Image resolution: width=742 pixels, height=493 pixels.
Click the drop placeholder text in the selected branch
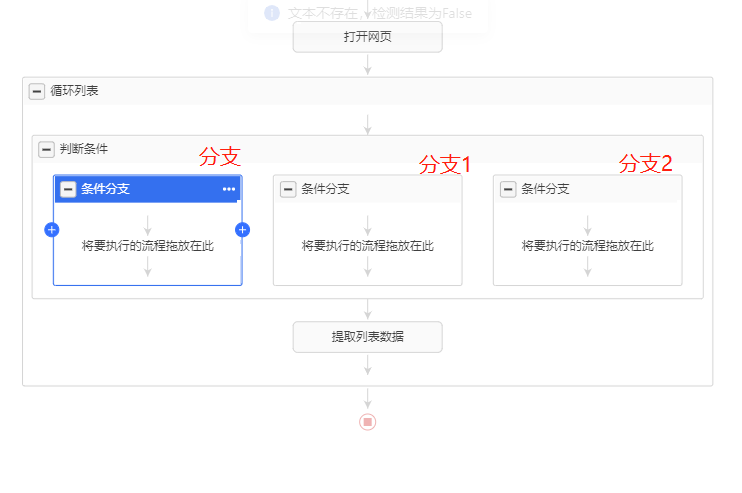tap(148, 246)
